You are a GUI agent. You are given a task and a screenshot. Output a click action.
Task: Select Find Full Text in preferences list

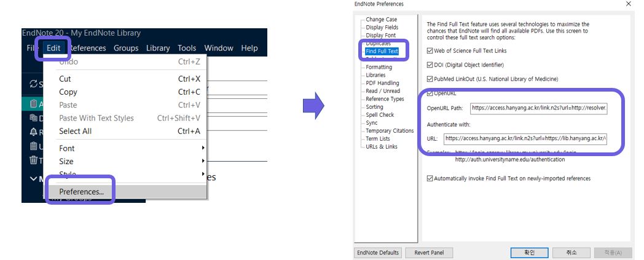click(x=382, y=52)
